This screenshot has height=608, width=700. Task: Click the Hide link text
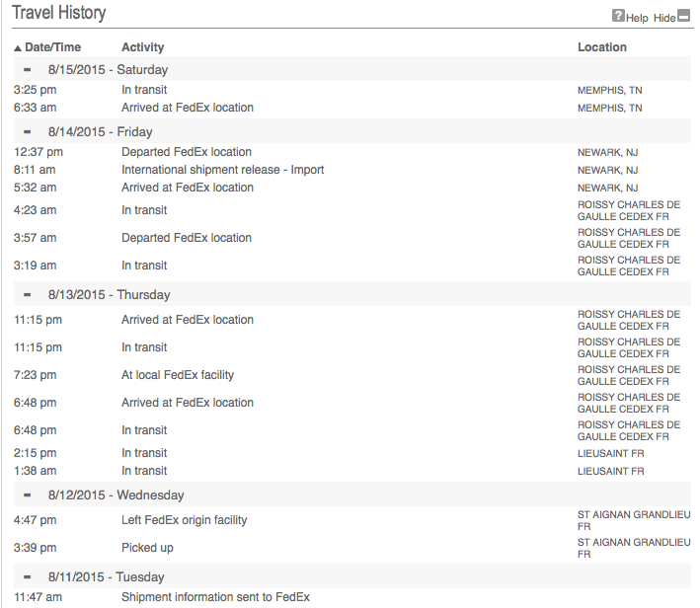pyautogui.click(x=663, y=18)
